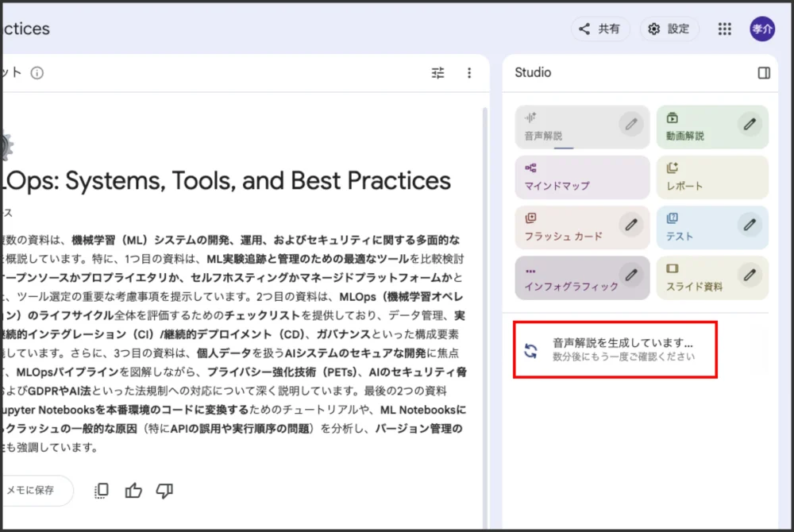Open chat three-dot more options menu
This screenshot has width=794, height=532.
[x=469, y=73]
